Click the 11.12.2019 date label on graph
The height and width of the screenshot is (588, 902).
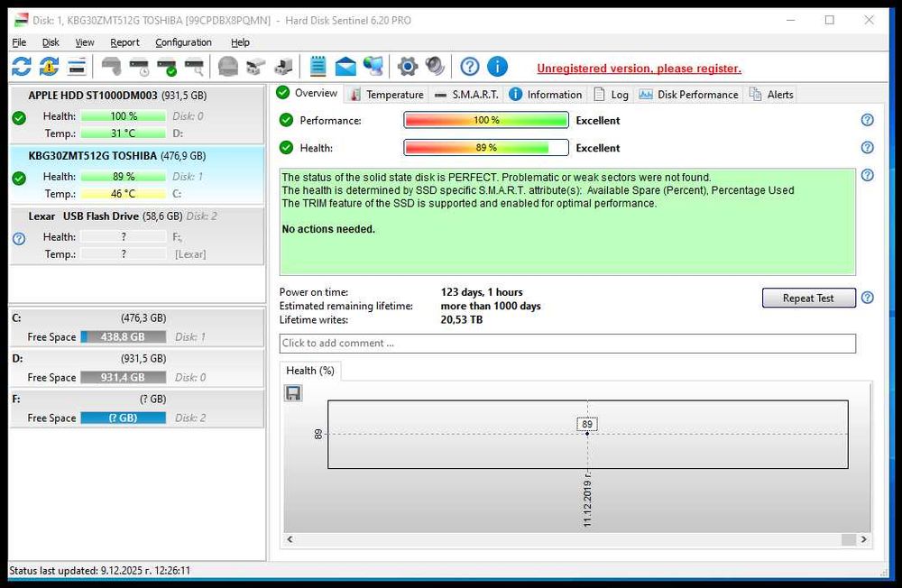(x=587, y=499)
